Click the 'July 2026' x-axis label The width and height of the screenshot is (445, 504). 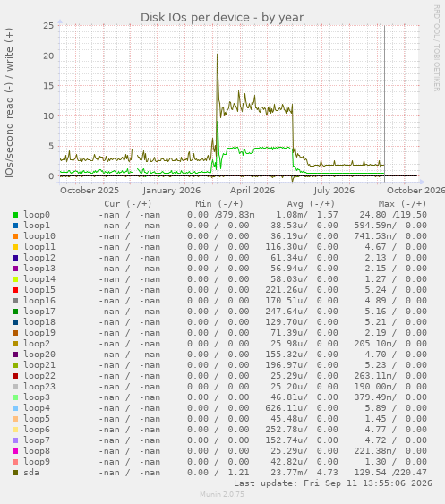[334, 191]
